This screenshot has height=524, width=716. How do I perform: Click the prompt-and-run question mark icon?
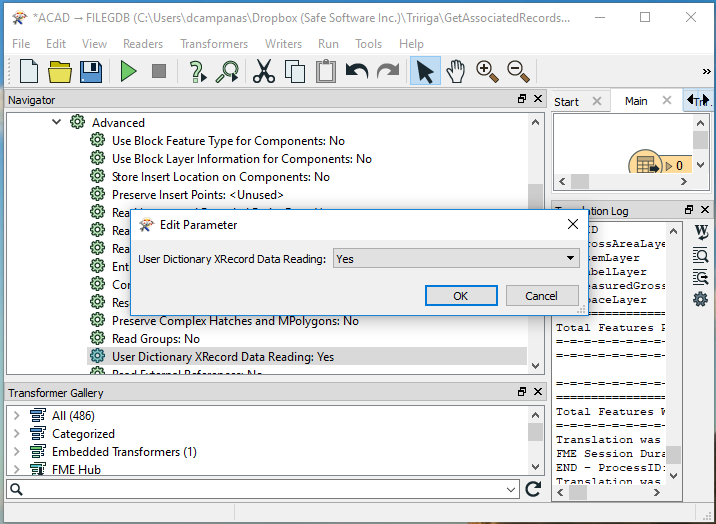[197, 72]
